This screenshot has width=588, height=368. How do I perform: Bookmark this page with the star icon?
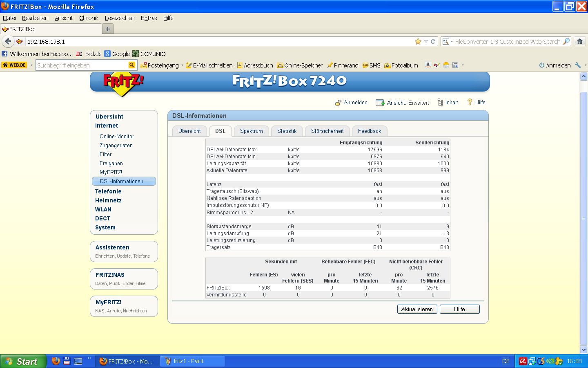point(418,41)
